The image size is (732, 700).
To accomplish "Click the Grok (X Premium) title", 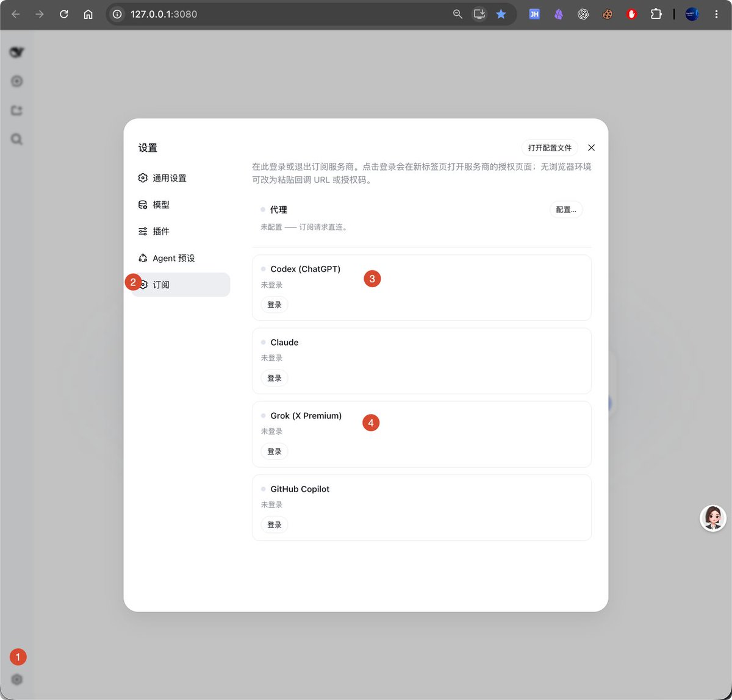I will (306, 416).
